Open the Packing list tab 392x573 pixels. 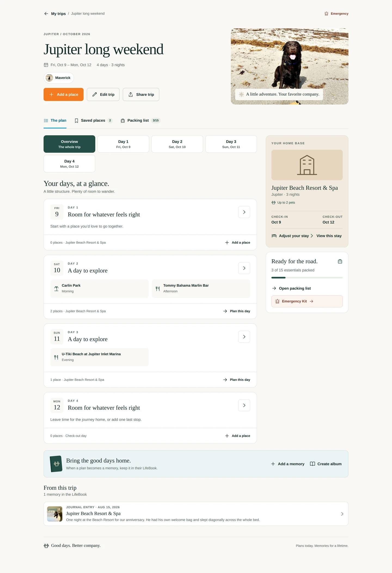140,121
